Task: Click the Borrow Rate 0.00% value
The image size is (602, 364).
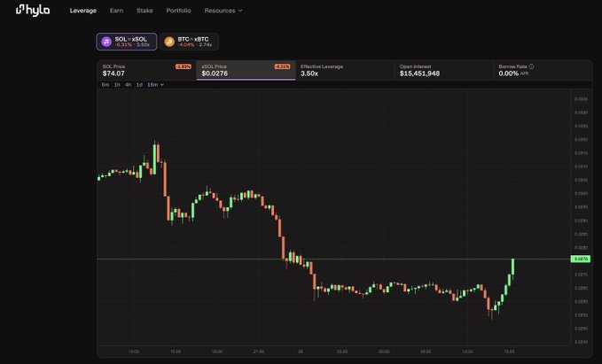Action: (508, 74)
